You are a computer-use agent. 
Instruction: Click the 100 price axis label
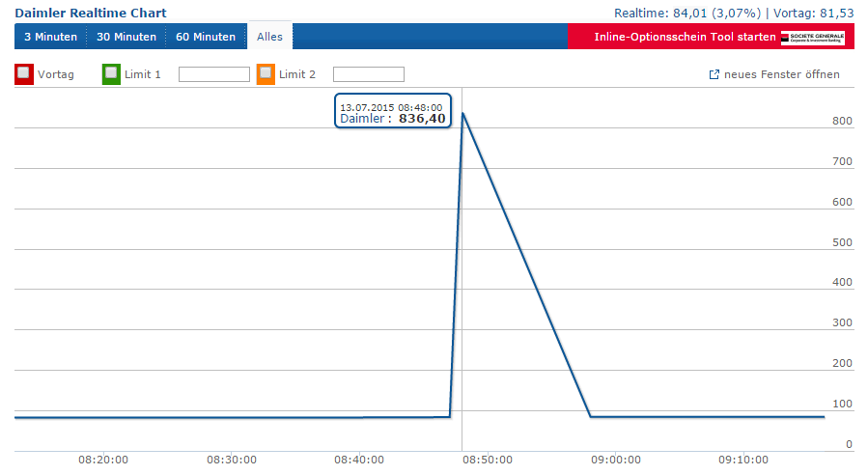click(x=842, y=404)
